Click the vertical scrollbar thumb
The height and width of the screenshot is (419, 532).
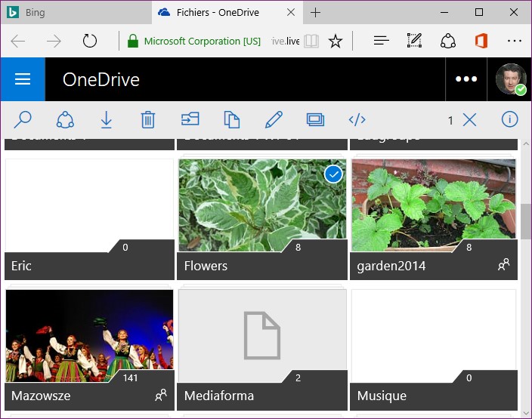(525, 220)
